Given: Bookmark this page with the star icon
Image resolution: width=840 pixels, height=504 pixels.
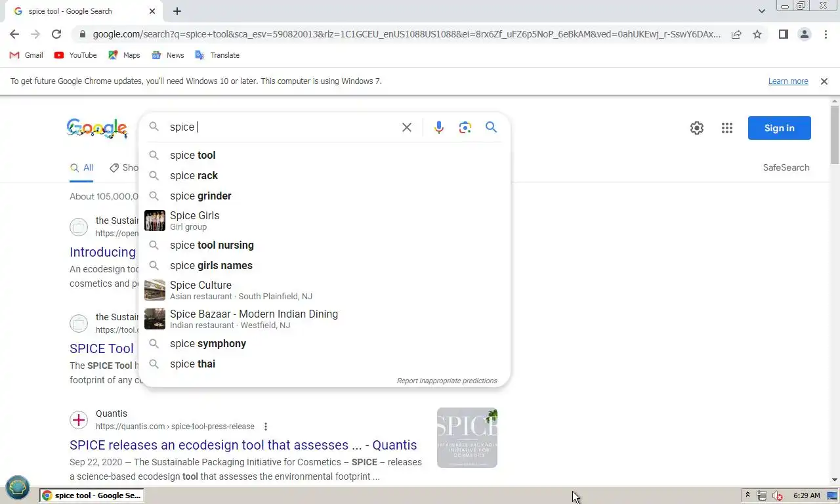Looking at the screenshot, I should pyautogui.click(x=757, y=34).
